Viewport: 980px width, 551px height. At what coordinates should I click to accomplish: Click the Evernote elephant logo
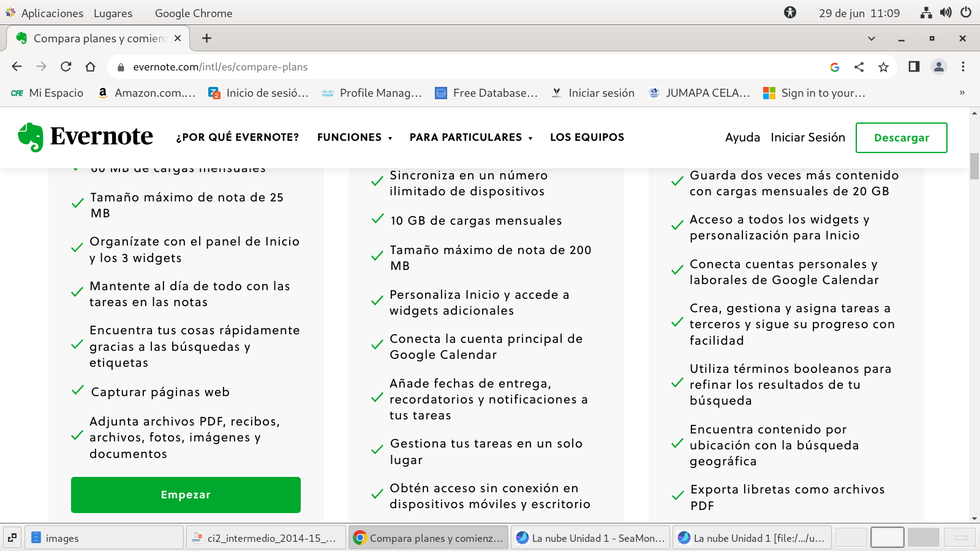click(x=31, y=137)
